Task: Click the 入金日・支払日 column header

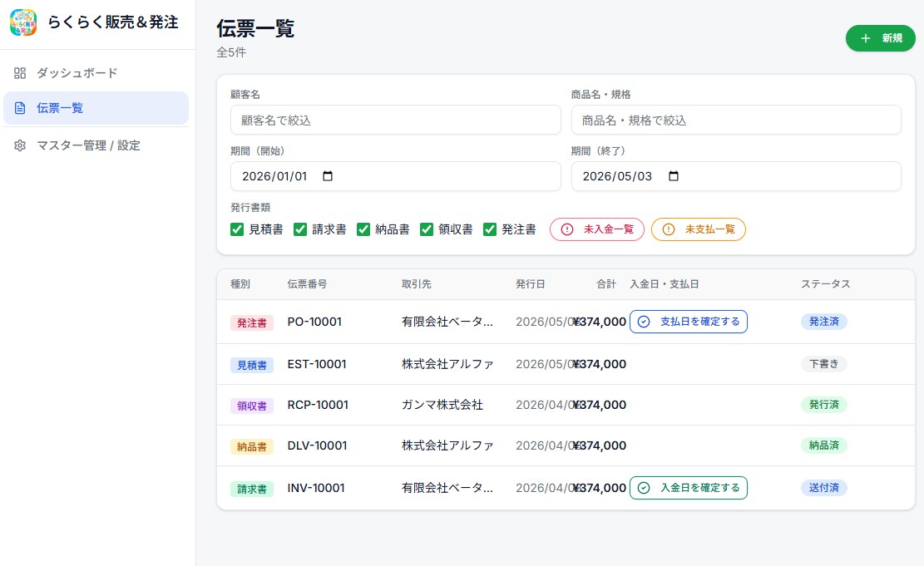Action: click(665, 284)
